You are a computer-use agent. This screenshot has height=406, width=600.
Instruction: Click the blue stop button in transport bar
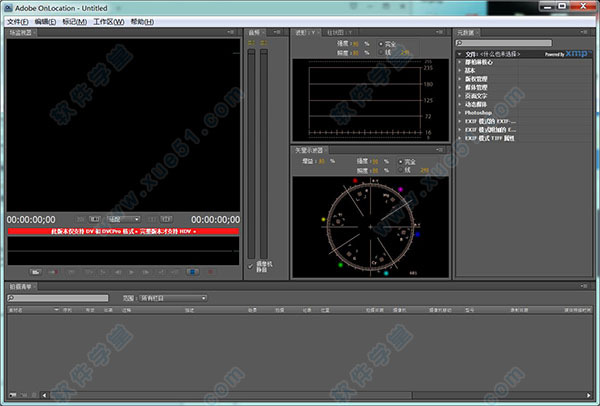pos(192,272)
